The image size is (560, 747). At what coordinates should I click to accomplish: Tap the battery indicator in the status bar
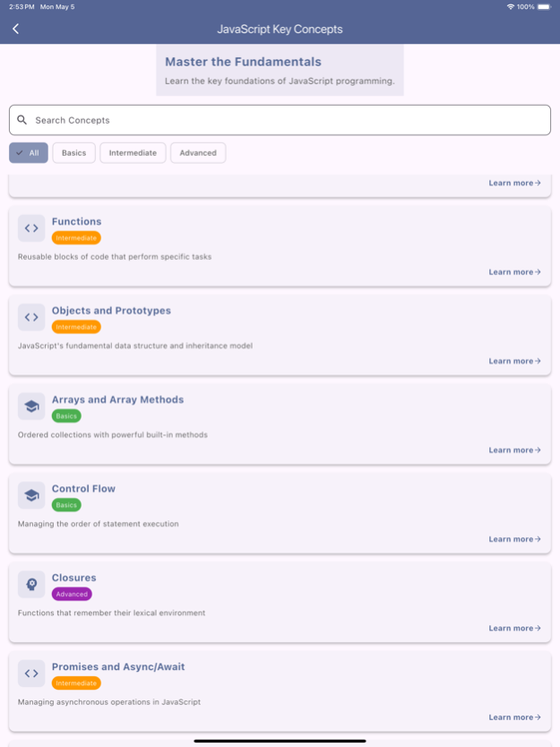[x=545, y=5]
